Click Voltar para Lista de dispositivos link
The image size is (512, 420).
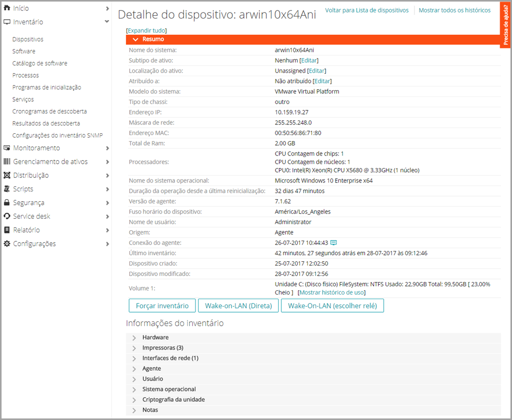click(367, 10)
